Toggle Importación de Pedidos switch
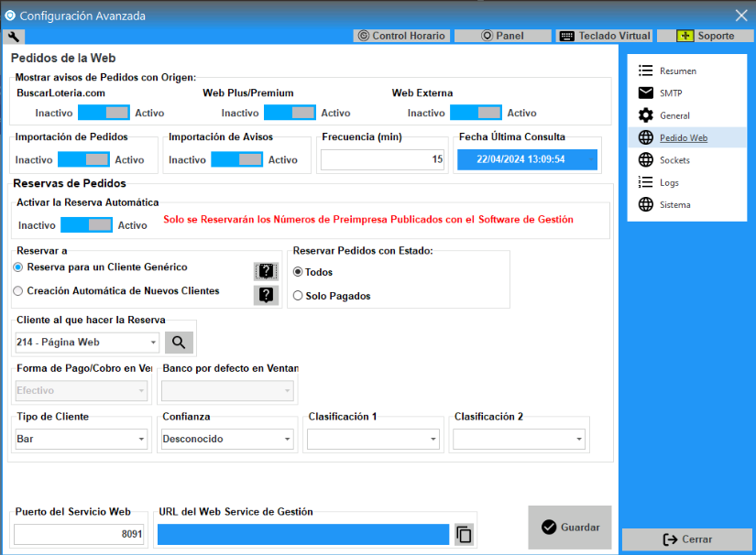Image resolution: width=756 pixels, height=555 pixels. (x=83, y=159)
